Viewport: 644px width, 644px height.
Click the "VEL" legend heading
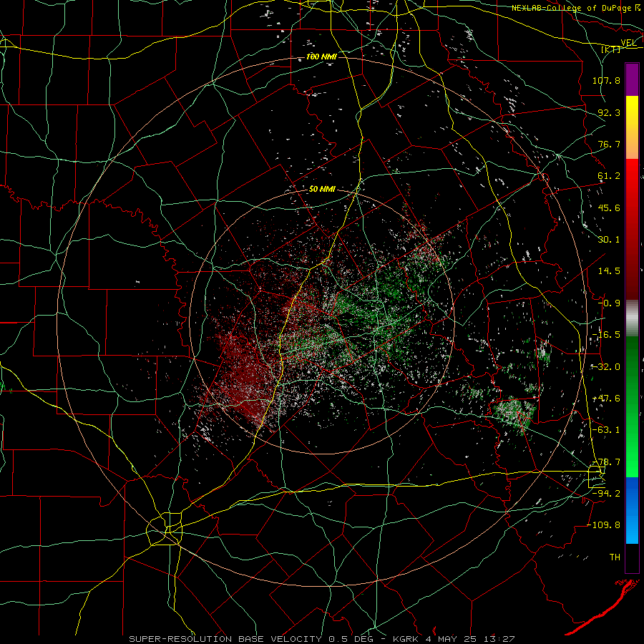point(629,43)
